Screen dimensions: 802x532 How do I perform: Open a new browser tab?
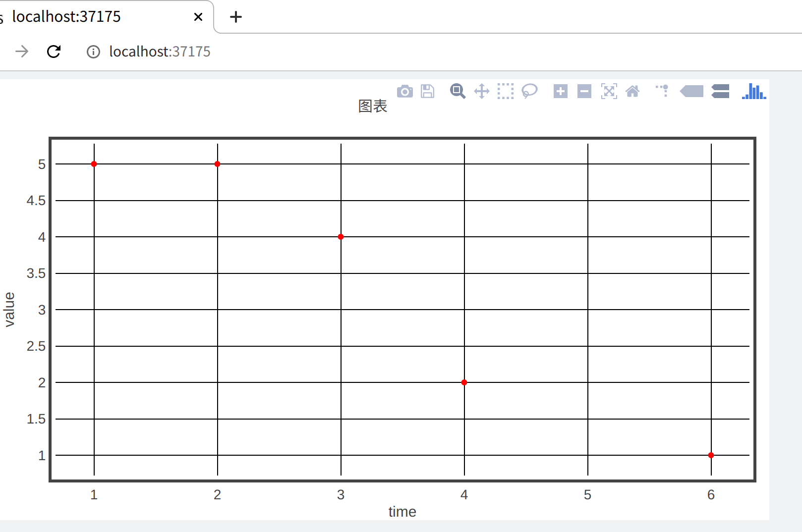click(236, 17)
